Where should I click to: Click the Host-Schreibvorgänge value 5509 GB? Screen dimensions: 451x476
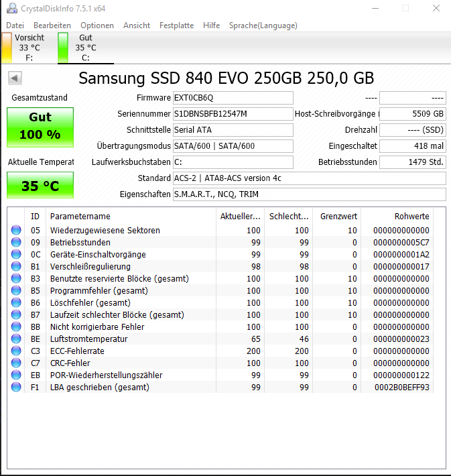413,114
